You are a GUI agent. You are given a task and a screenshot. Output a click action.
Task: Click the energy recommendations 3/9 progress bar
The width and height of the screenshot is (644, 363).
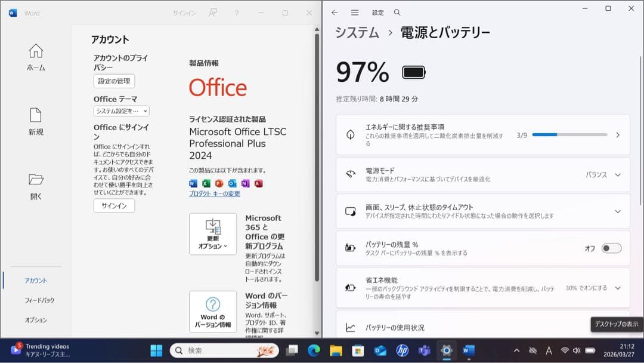[569, 134]
